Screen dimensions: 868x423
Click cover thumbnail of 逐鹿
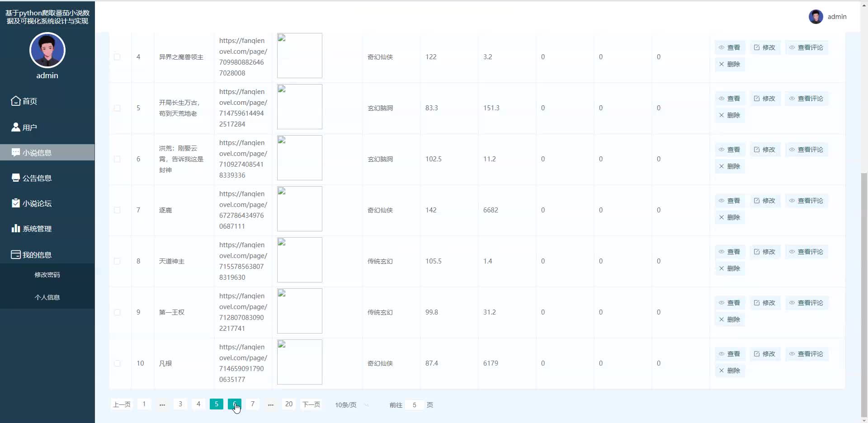[300, 209]
